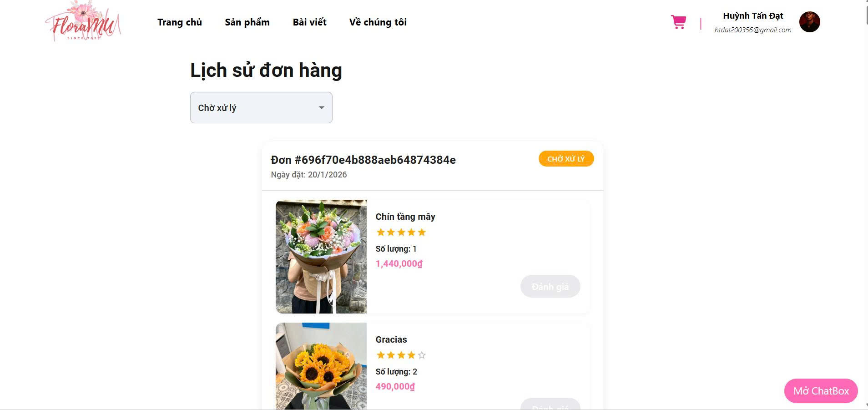The width and height of the screenshot is (868, 410).
Task: Open Sản phẩm menu item
Action: [x=247, y=22]
